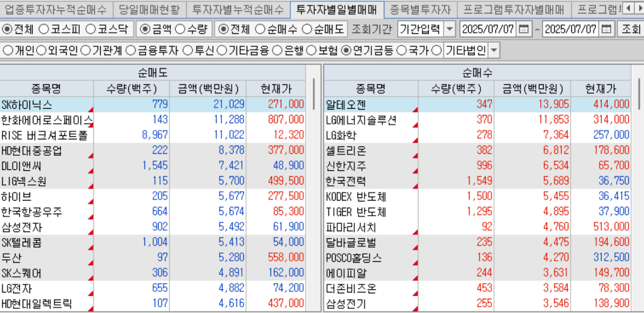This screenshot has width=644, height=313.
Task: Select the 국가 investor radio button
Action: [403, 50]
